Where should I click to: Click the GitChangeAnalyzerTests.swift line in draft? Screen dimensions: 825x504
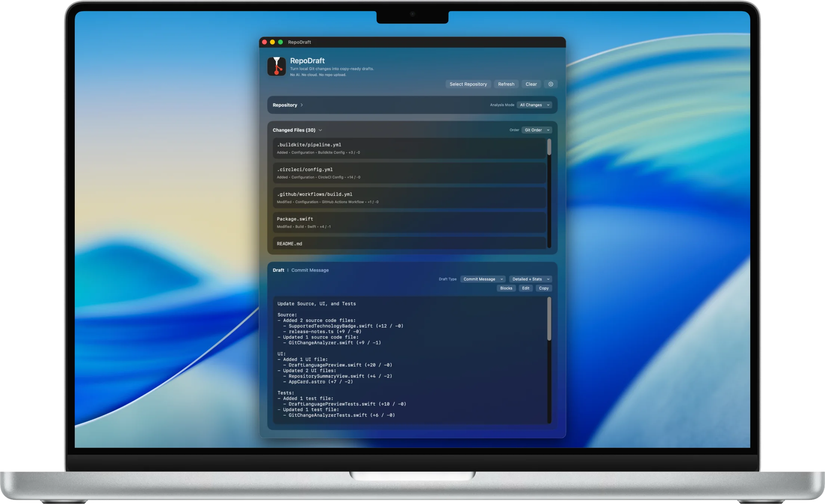pyautogui.click(x=339, y=415)
